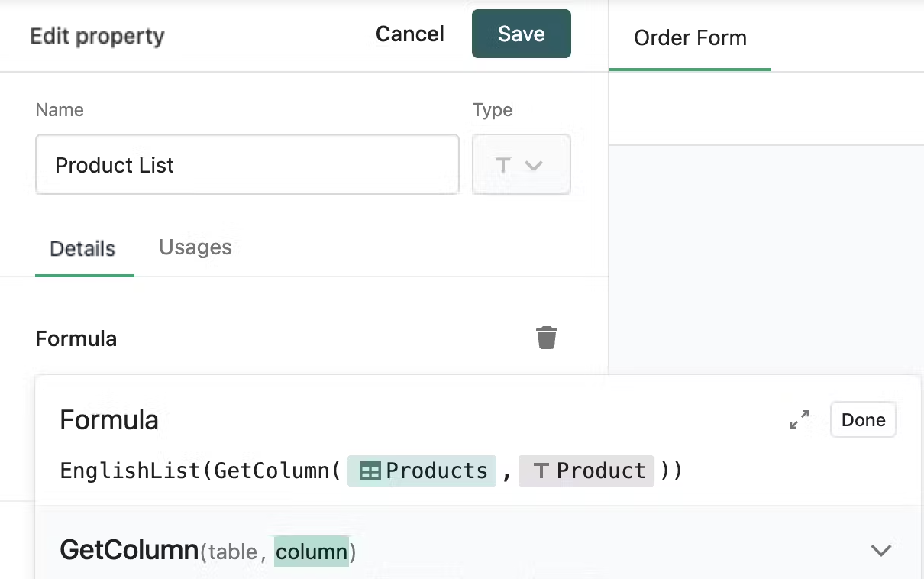This screenshot has height=579, width=924.
Task: Click the Product column chip in formula
Action: (x=586, y=471)
